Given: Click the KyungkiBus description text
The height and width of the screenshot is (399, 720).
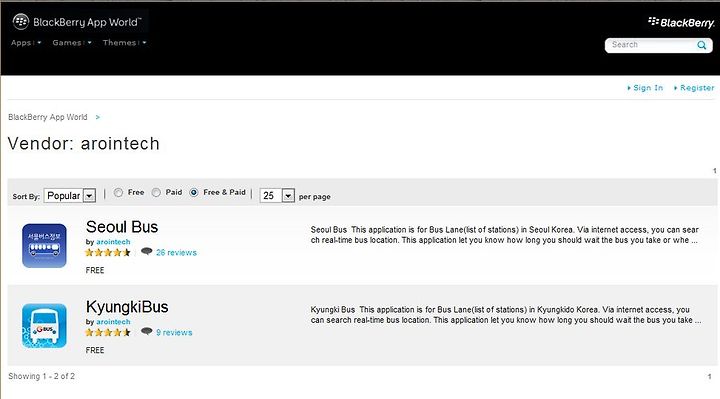Looking at the screenshot, I should tap(506, 315).
